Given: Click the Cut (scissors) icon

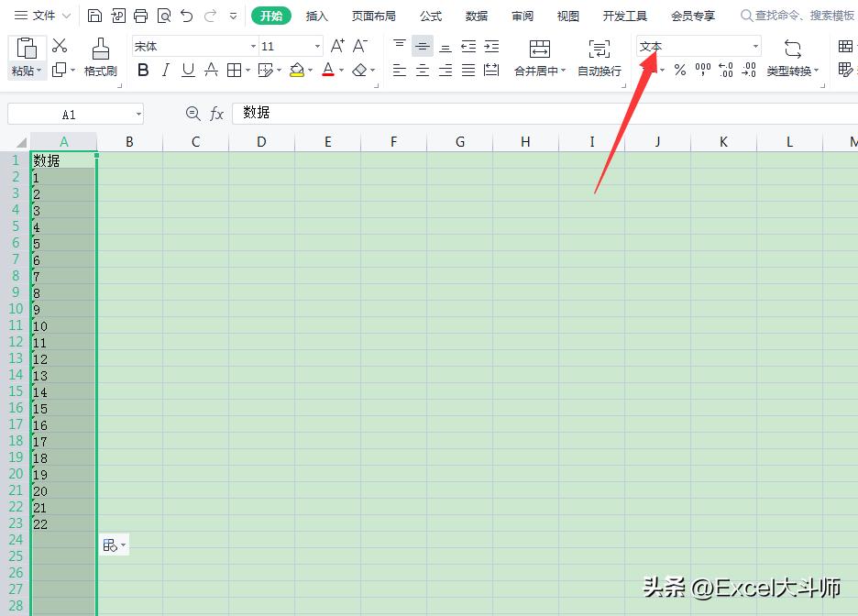Looking at the screenshot, I should click(60, 44).
